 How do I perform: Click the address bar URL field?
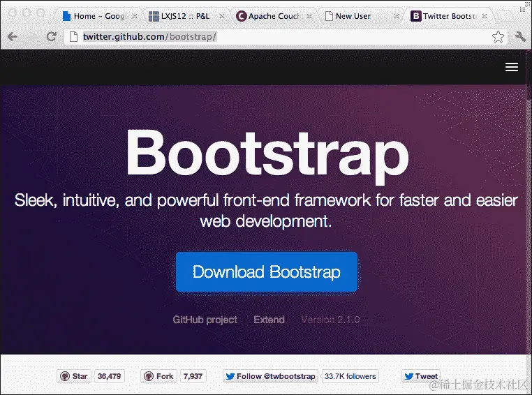285,36
